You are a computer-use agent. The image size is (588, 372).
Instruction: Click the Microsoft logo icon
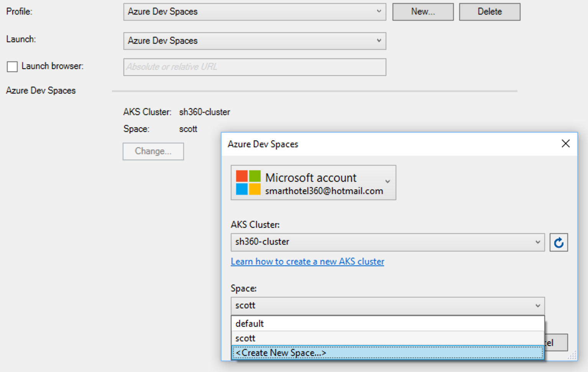pyautogui.click(x=248, y=183)
